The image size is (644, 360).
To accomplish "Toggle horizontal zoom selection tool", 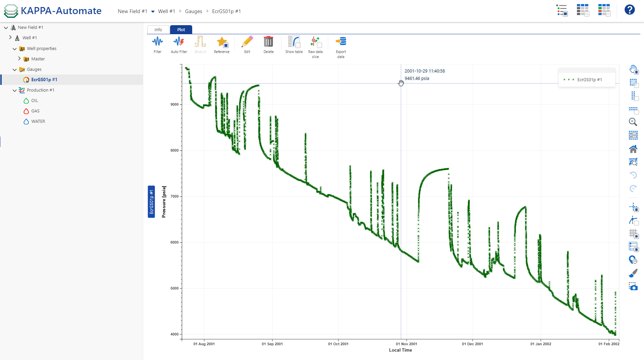I will (x=633, y=110).
